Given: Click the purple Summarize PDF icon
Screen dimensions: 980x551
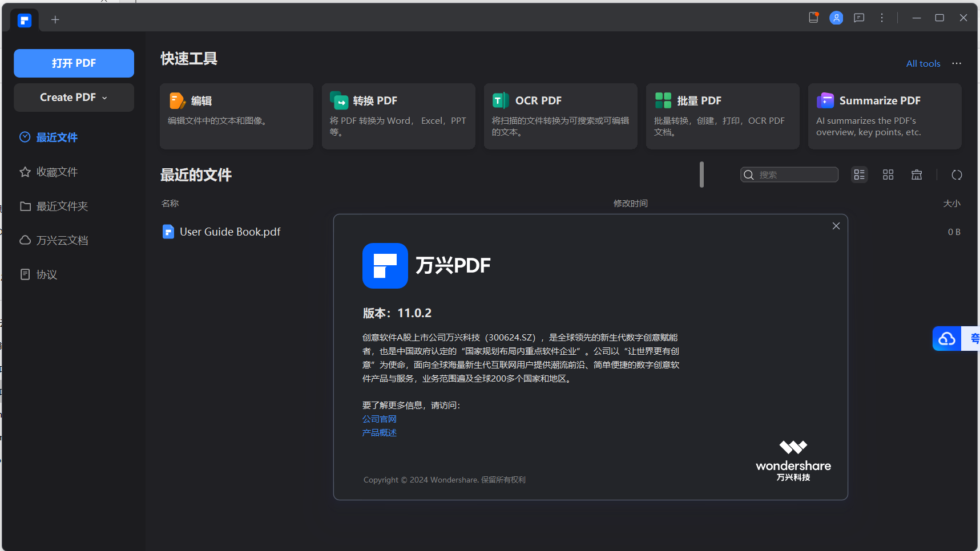Looking at the screenshot, I should click(825, 100).
